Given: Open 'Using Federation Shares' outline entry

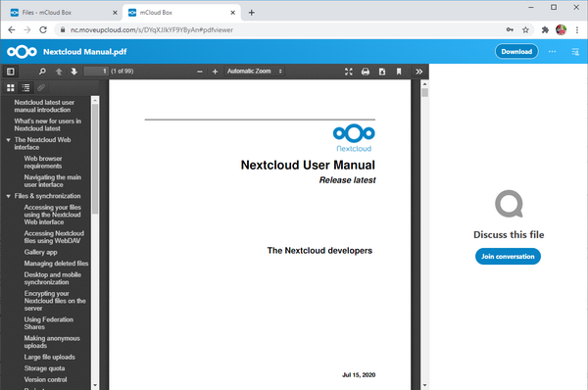Looking at the screenshot, I should [x=49, y=323].
